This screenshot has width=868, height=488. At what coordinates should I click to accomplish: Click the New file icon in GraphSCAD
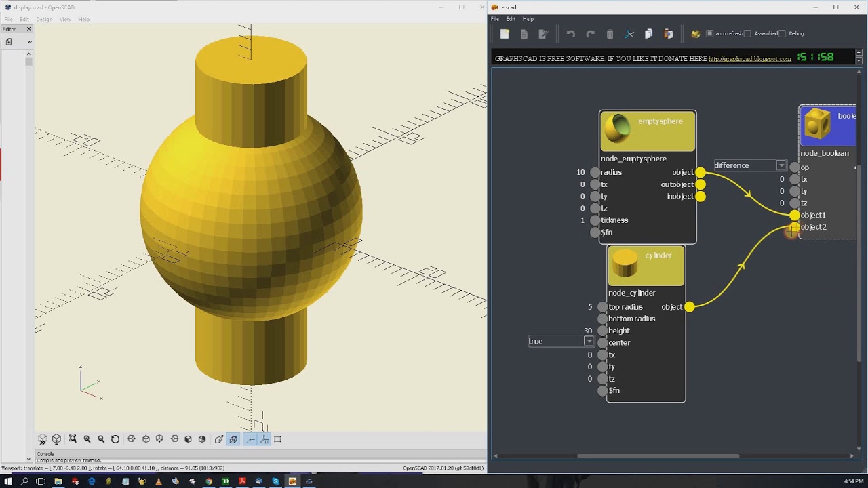click(x=505, y=34)
